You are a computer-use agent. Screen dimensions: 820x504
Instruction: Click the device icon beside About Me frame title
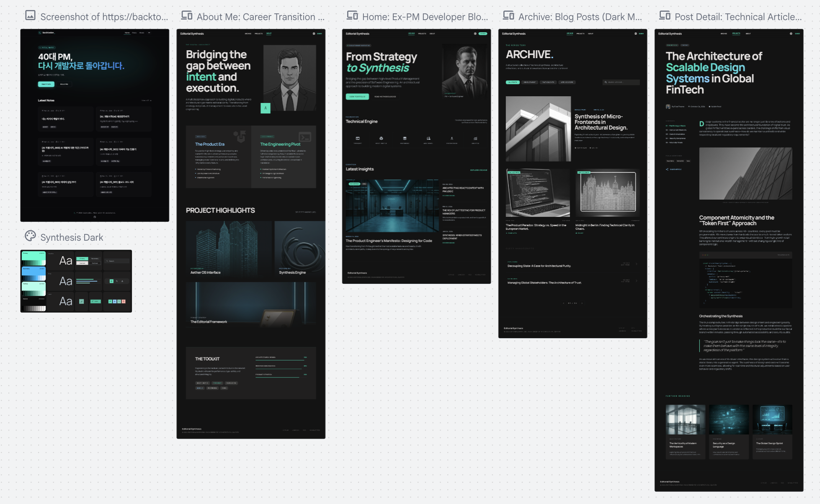[x=187, y=15]
